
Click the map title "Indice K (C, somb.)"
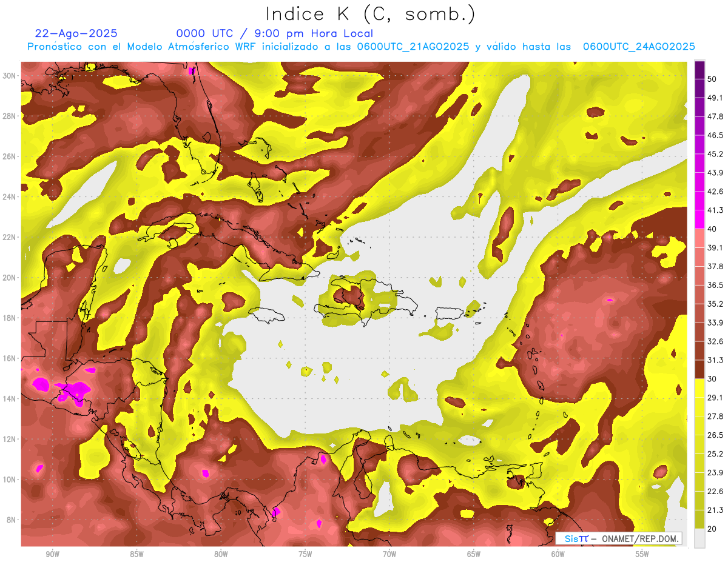[x=370, y=14]
